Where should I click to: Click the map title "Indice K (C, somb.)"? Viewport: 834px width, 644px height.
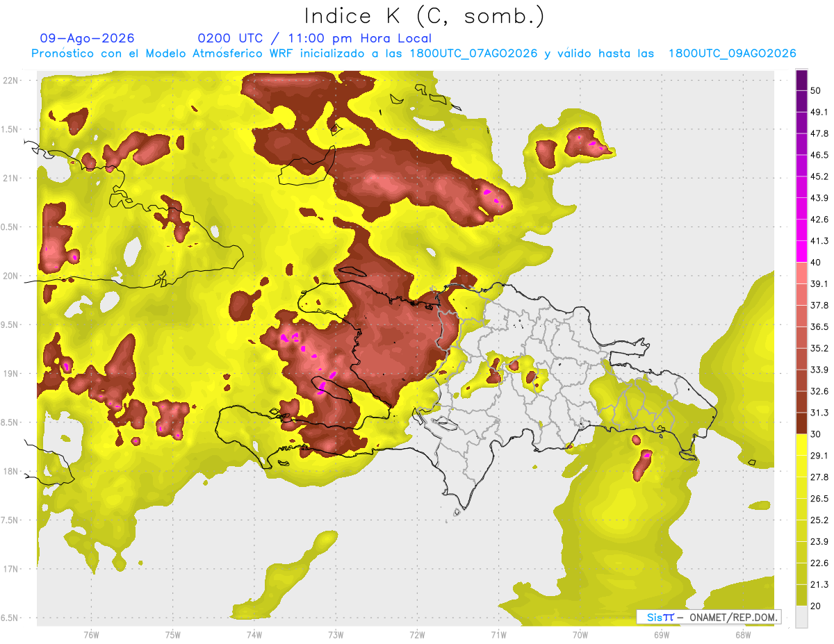[424, 17]
